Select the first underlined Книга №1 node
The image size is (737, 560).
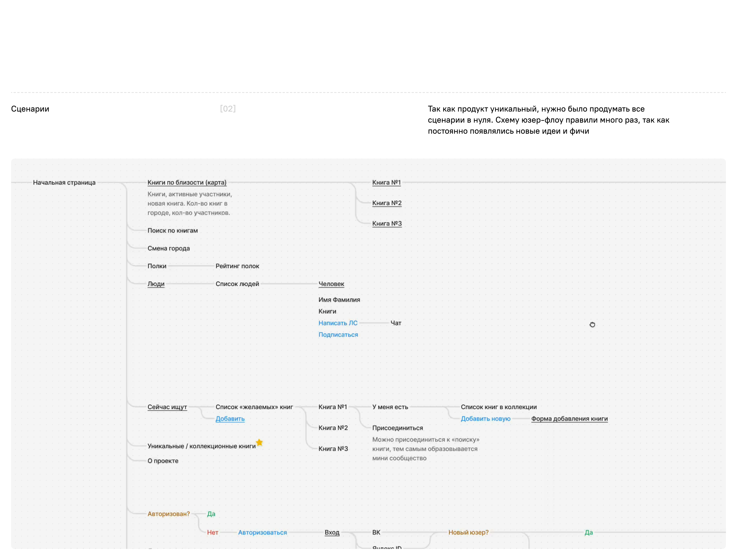pyautogui.click(x=386, y=182)
